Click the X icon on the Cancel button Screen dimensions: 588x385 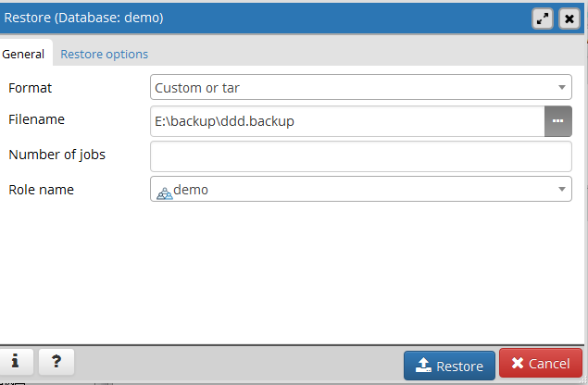click(518, 363)
